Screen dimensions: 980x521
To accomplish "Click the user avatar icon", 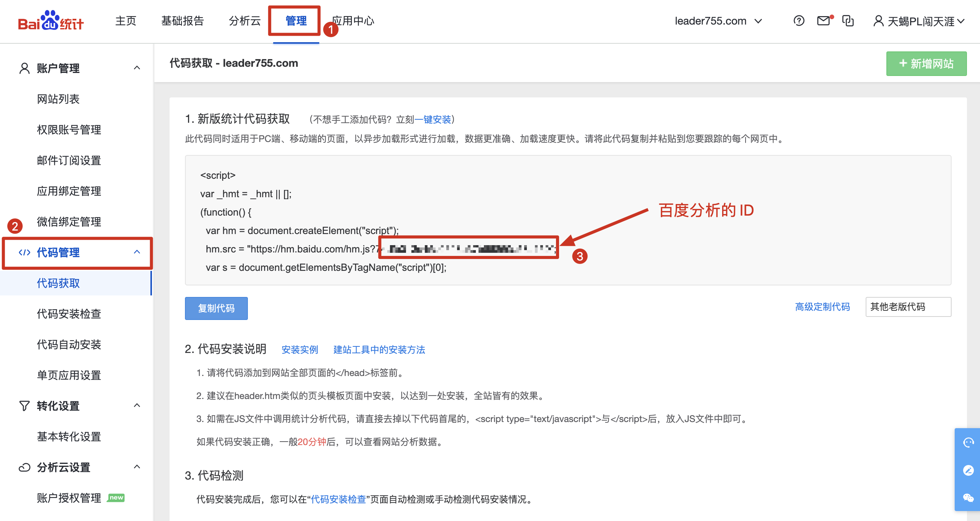I will (878, 21).
